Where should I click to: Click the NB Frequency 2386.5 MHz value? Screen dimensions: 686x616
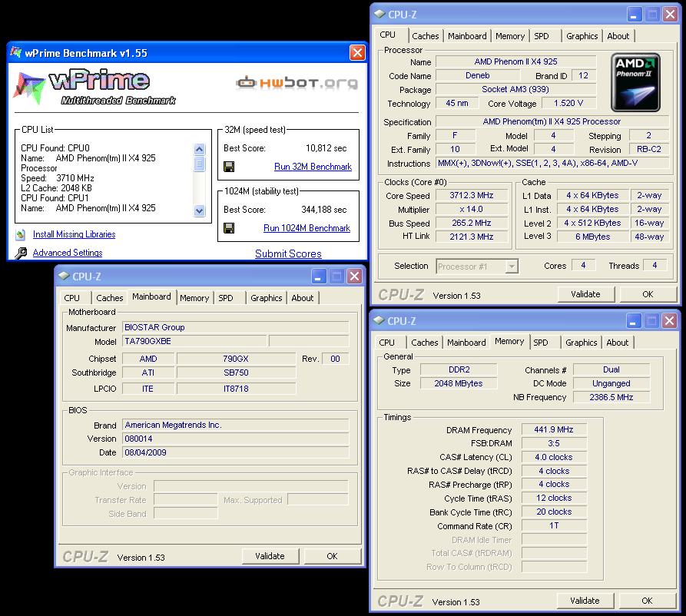click(611, 397)
